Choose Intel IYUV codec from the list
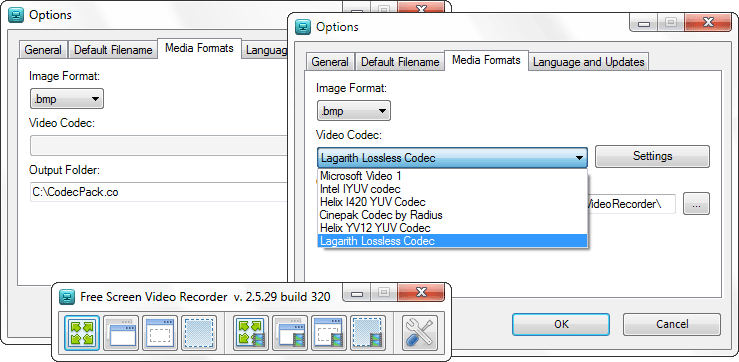The width and height of the screenshot is (739, 362). click(452, 189)
